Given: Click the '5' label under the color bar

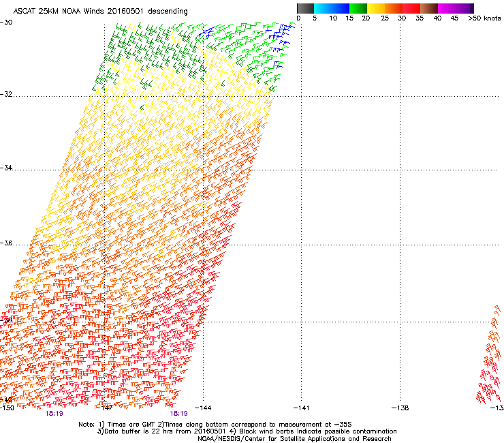Looking at the screenshot, I should 315,18.
